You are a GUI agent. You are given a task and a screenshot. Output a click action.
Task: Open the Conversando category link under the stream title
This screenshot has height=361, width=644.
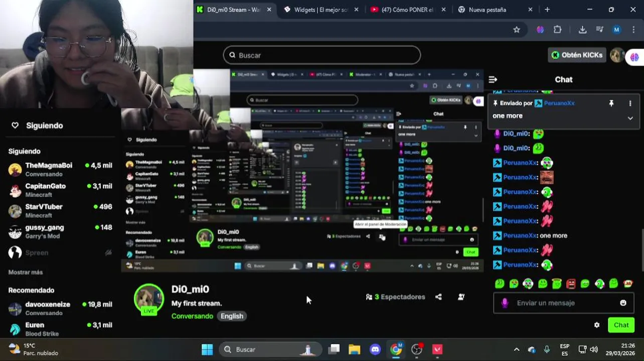[192, 316]
